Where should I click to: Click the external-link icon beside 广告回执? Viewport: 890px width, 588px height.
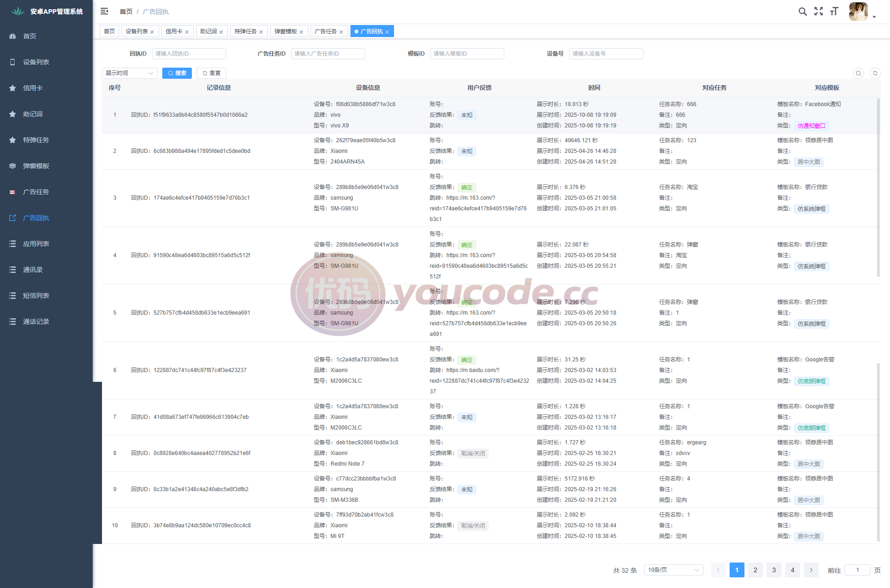coord(13,218)
